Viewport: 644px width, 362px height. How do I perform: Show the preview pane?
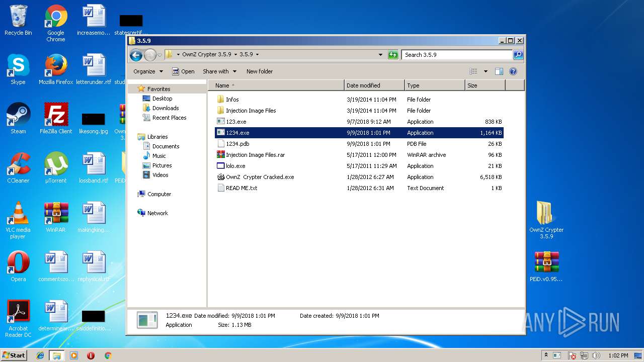499,71
